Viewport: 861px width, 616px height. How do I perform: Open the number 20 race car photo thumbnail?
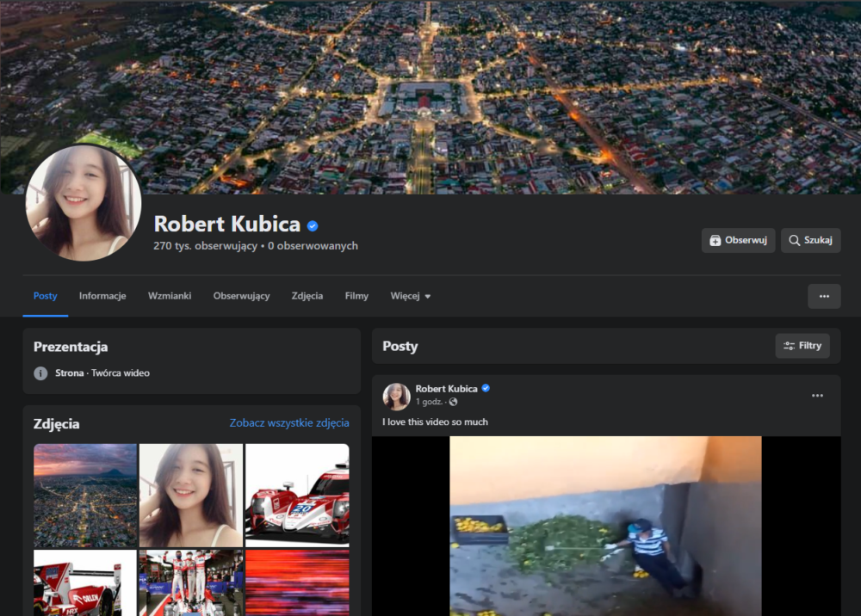click(297, 496)
